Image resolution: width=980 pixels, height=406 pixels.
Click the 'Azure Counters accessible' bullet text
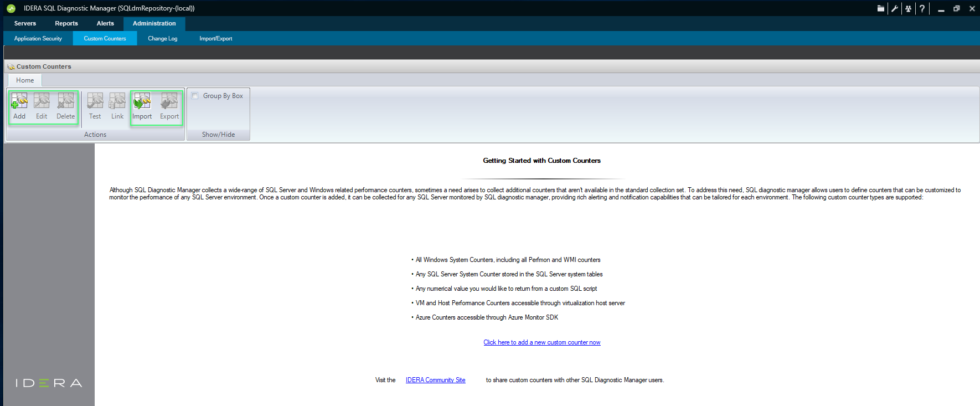(487, 317)
